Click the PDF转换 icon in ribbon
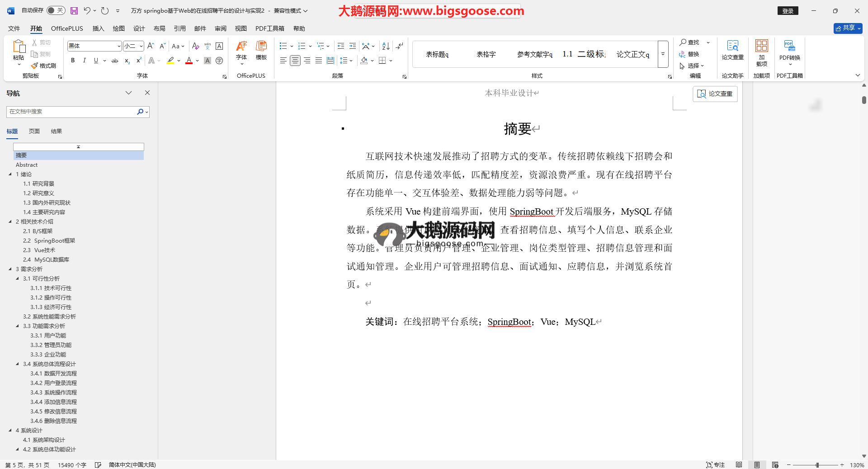This screenshot has width=868, height=469. pyautogui.click(x=789, y=50)
